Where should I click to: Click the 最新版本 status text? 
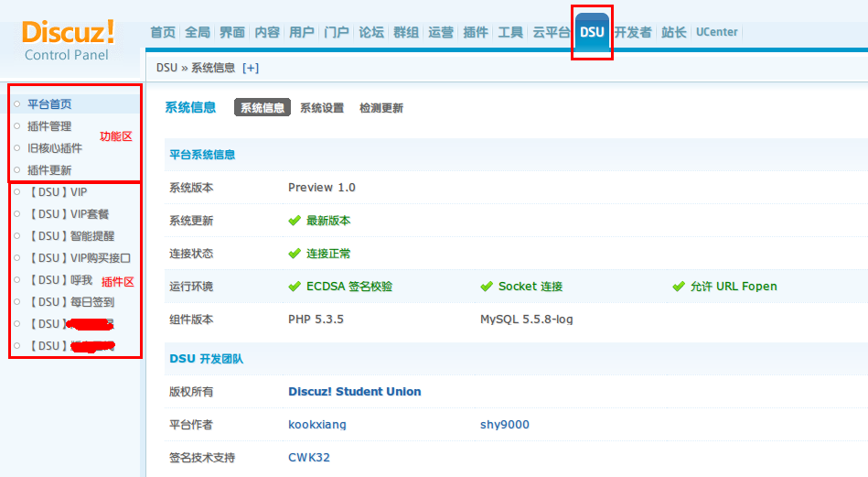(x=328, y=221)
